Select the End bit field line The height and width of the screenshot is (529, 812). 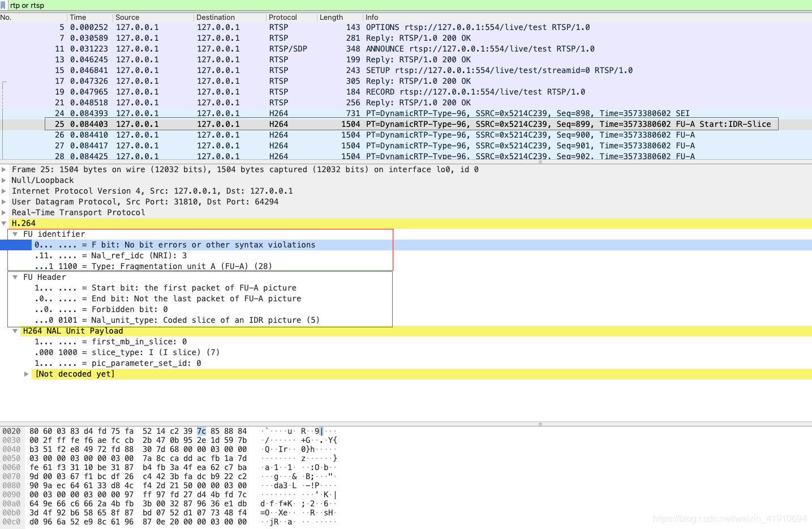click(406, 298)
